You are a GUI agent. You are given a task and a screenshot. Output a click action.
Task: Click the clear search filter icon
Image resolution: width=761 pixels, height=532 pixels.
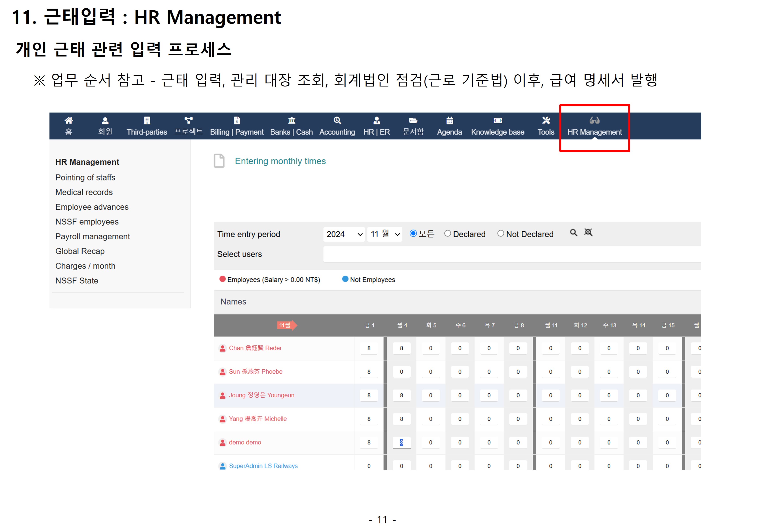[588, 233]
